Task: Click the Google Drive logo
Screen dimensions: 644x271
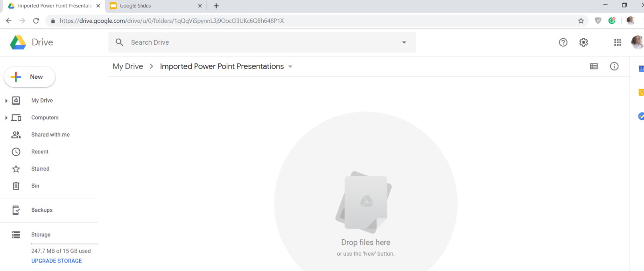Action: point(18,42)
